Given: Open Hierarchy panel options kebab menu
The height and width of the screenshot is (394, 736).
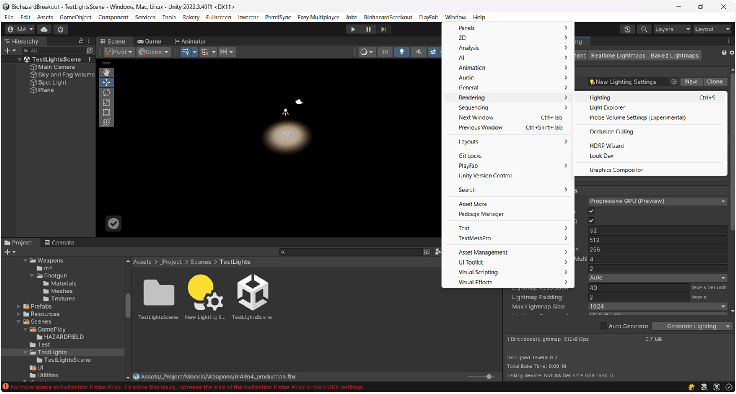Looking at the screenshot, I should (89, 41).
